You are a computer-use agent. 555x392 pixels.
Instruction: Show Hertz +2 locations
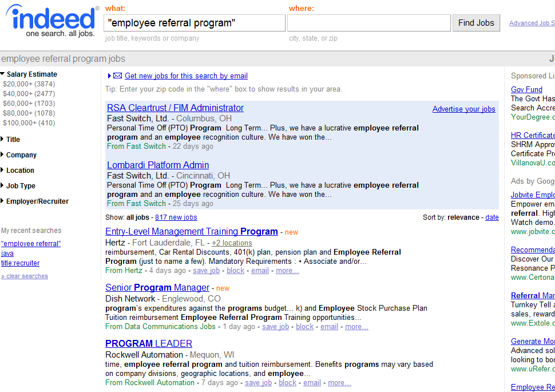pos(232,243)
